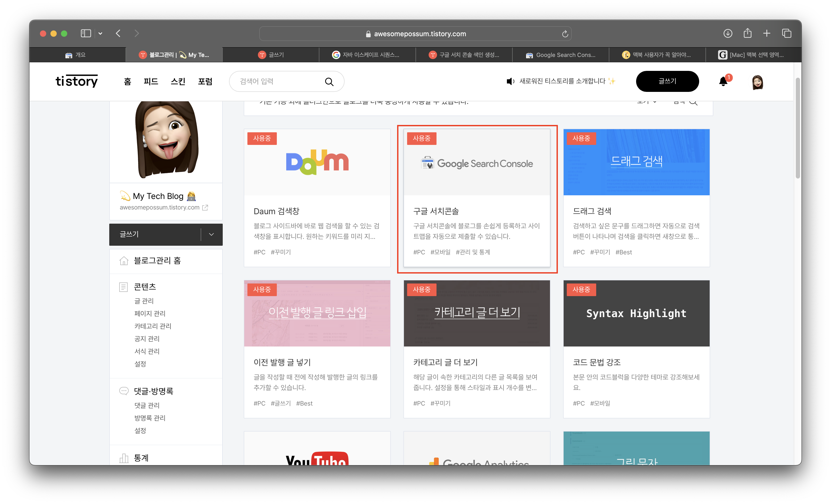The width and height of the screenshot is (831, 504).
Task: Switch to the 개요 tab
Action: 77,55
